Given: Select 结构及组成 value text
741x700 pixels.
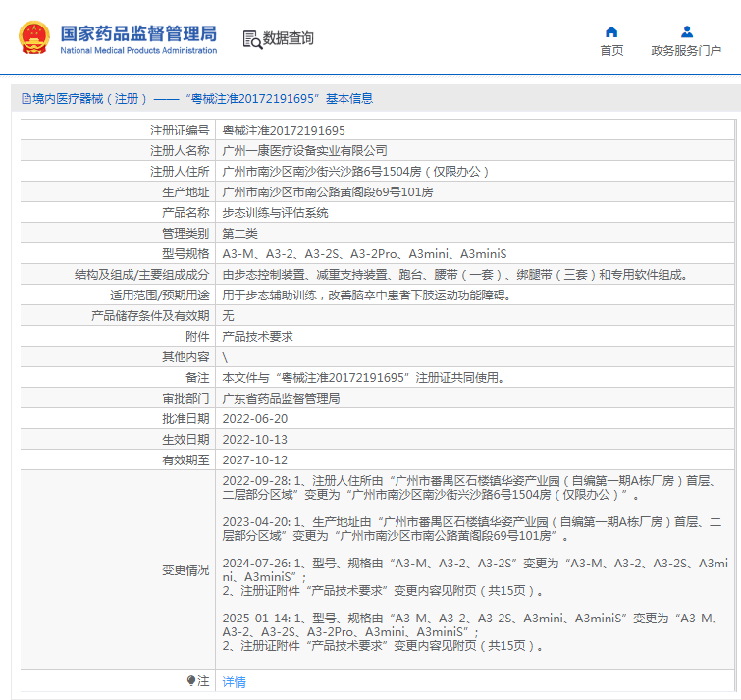Looking at the screenshot, I should (454, 275).
